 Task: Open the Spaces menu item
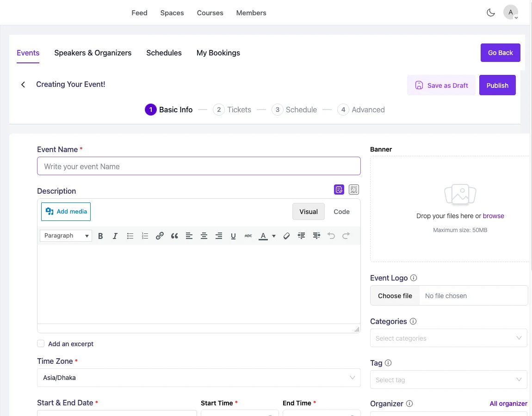tap(172, 13)
